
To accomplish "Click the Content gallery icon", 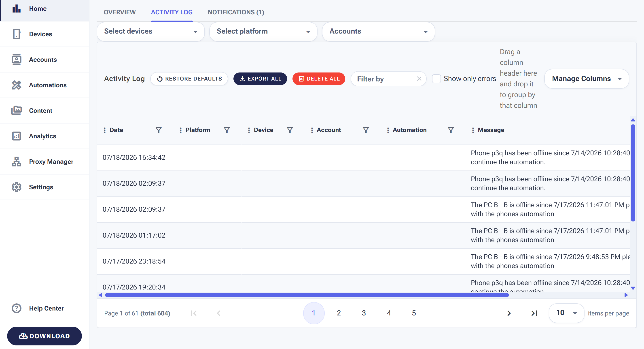I will tap(17, 111).
